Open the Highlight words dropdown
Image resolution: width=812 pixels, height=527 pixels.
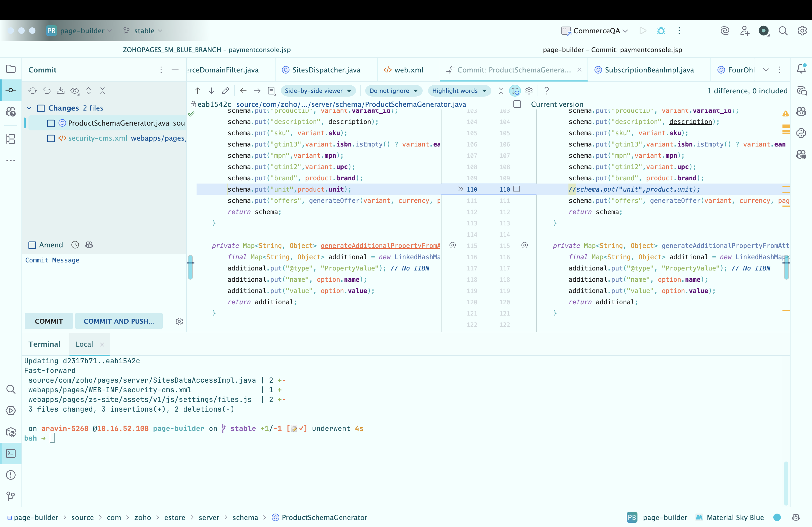[x=459, y=91]
